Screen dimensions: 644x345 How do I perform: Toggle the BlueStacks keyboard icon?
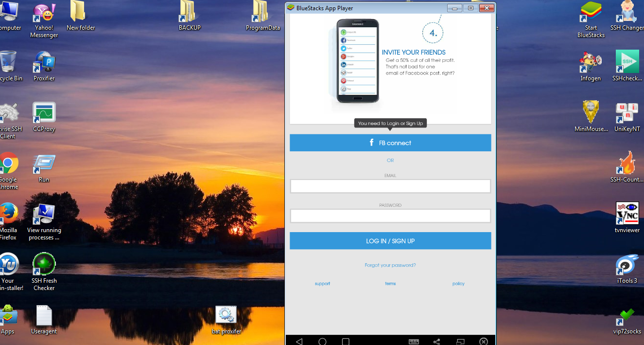(x=414, y=342)
